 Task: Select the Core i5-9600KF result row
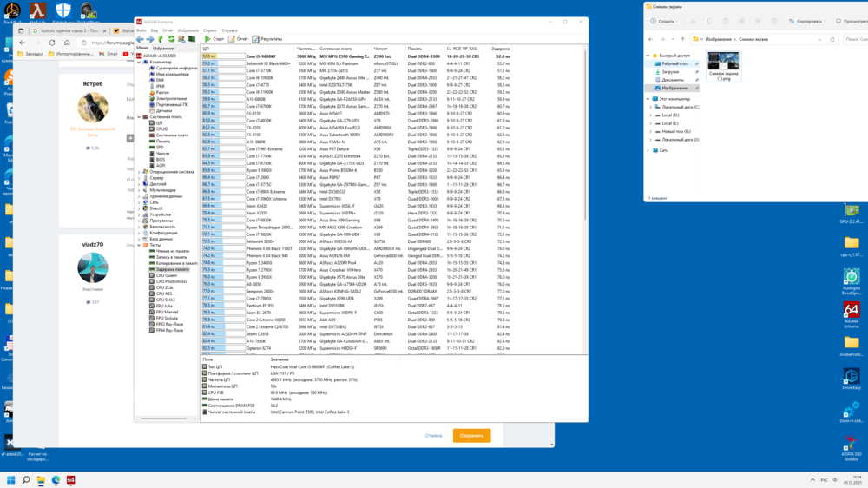point(356,56)
